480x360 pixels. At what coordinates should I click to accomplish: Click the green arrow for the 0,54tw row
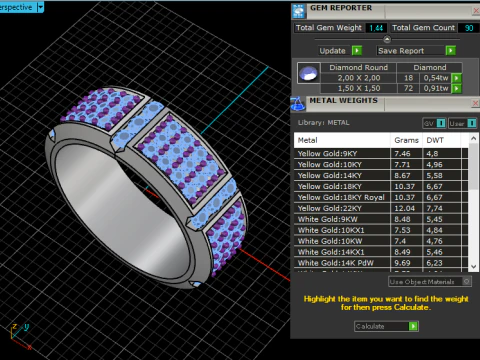456,78
